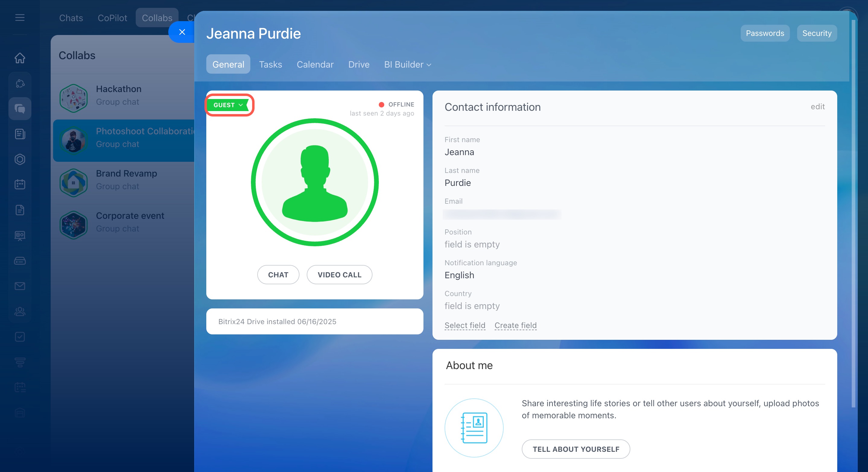The height and width of the screenshot is (472, 868).
Task: Expand the BI Builder dropdown tab
Action: tap(407, 64)
